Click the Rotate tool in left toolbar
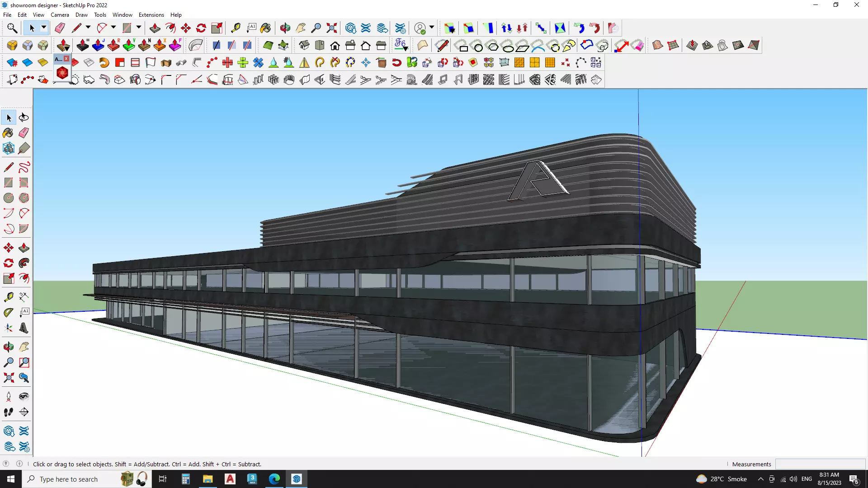868x488 pixels. [8, 263]
